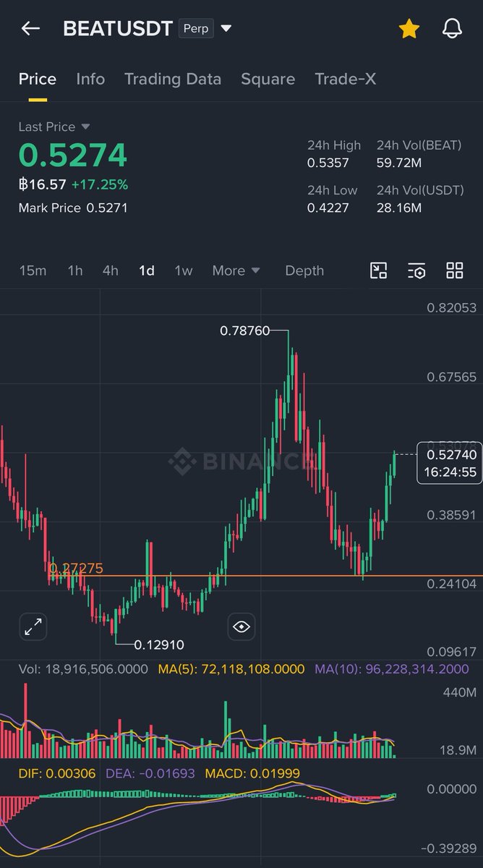483x868 pixels.
Task: Open the BEATUSDT pair selector dropdown arrow
Action: (x=226, y=29)
